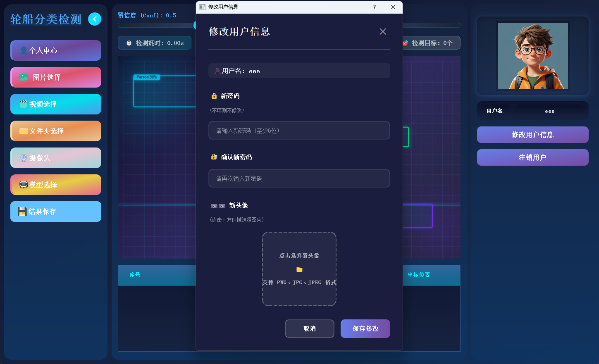
Task: Click the clapperboard icon in 视频选择
Action: (24, 104)
